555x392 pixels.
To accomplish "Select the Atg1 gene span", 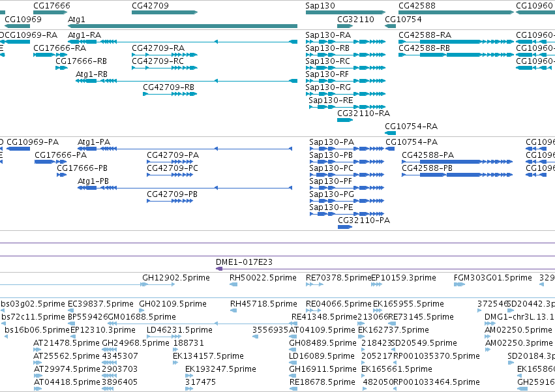I will tap(183, 26).
